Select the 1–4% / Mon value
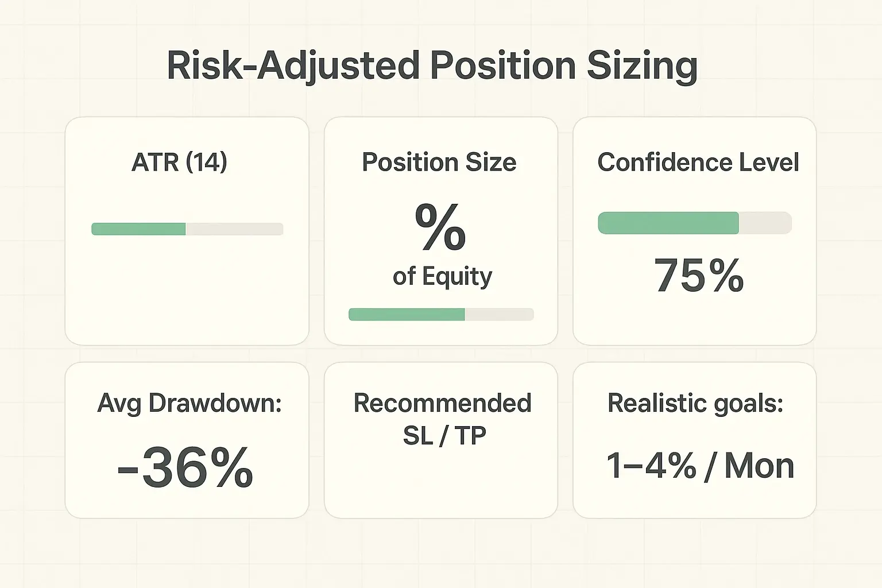The height and width of the screenshot is (588, 882). pos(700,466)
